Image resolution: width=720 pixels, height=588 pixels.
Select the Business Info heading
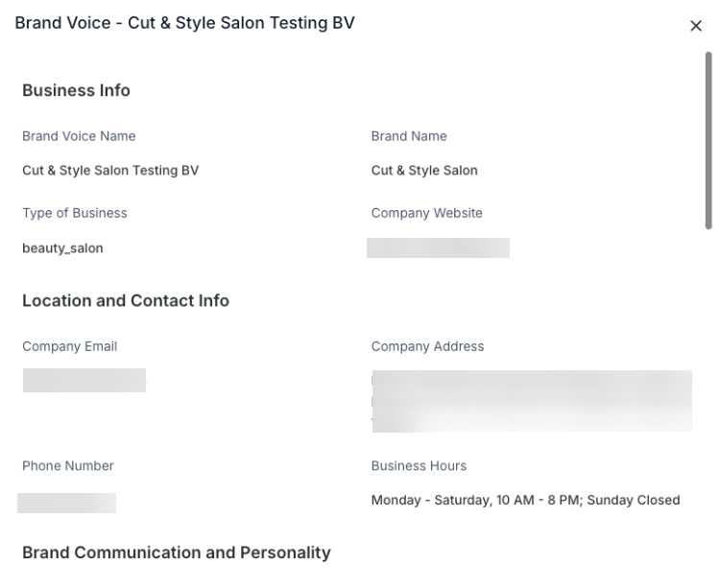coord(76,90)
